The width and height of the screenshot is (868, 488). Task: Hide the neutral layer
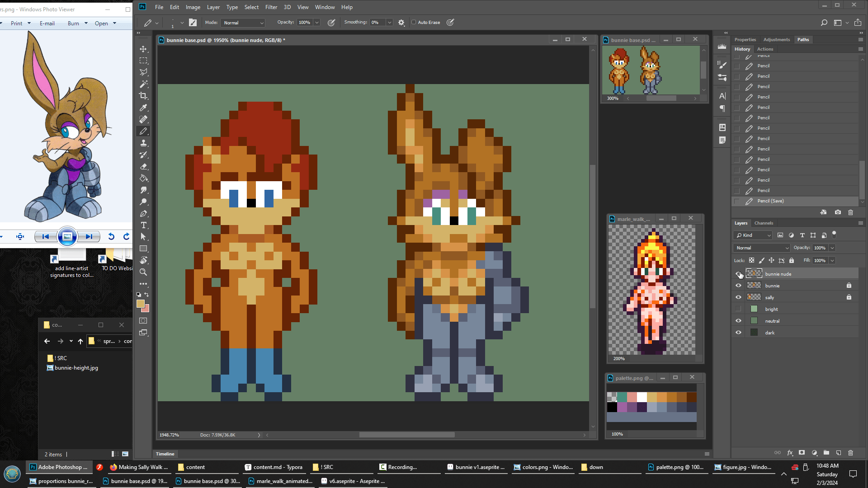[x=738, y=321]
